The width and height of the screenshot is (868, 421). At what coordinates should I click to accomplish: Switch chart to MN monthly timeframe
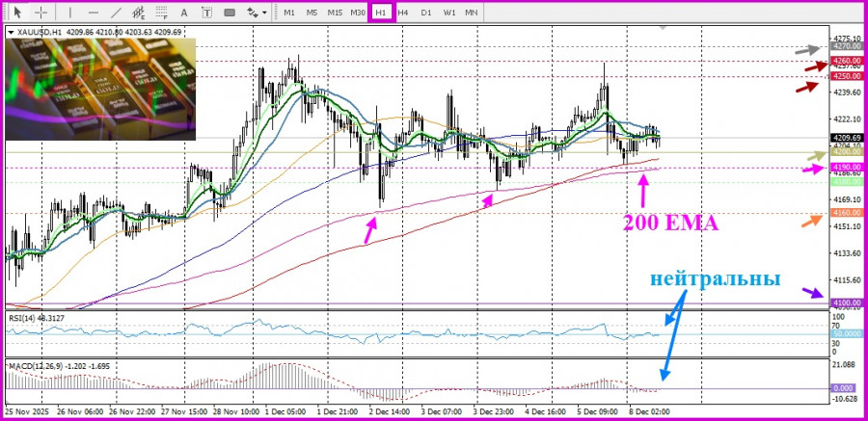pyautogui.click(x=471, y=13)
